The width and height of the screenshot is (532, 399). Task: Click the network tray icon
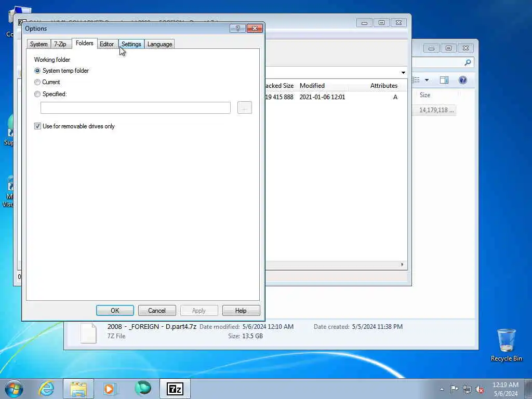tap(467, 389)
